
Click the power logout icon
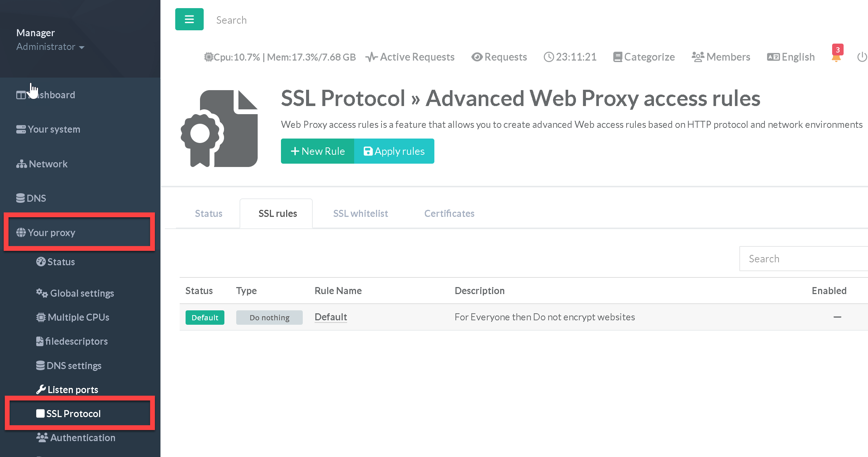pyautogui.click(x=862, y=57)
